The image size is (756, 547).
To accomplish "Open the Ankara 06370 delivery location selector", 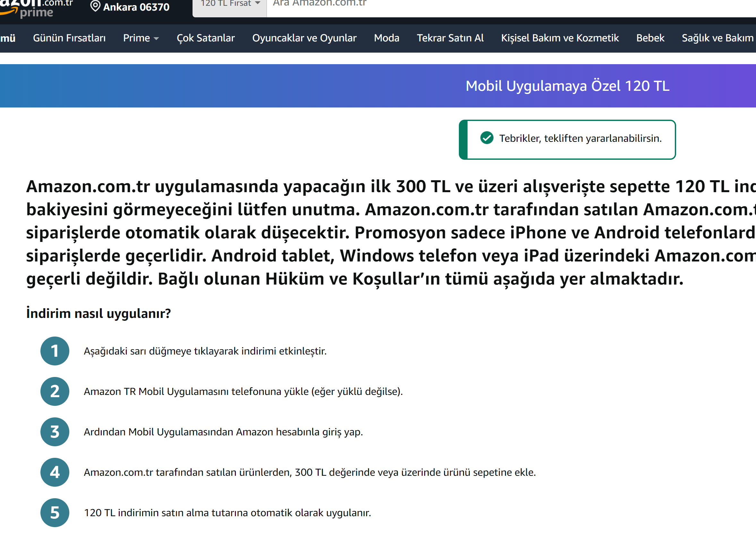I will click(x=136, y=7).
